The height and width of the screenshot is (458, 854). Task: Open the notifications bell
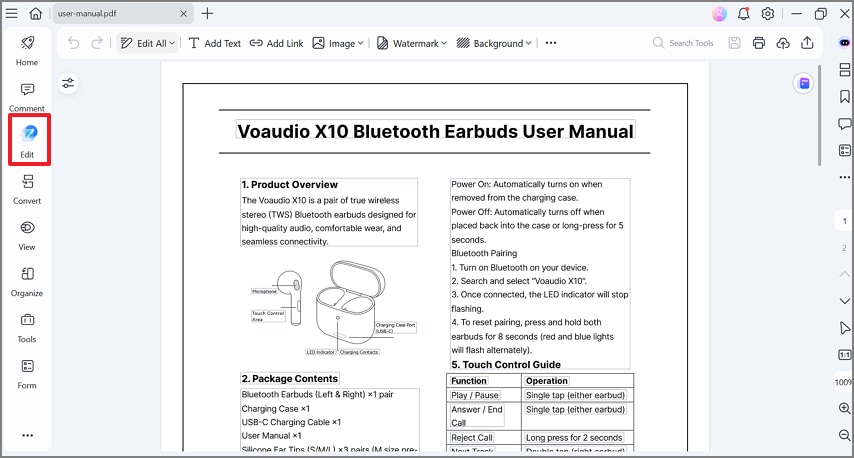743,14
